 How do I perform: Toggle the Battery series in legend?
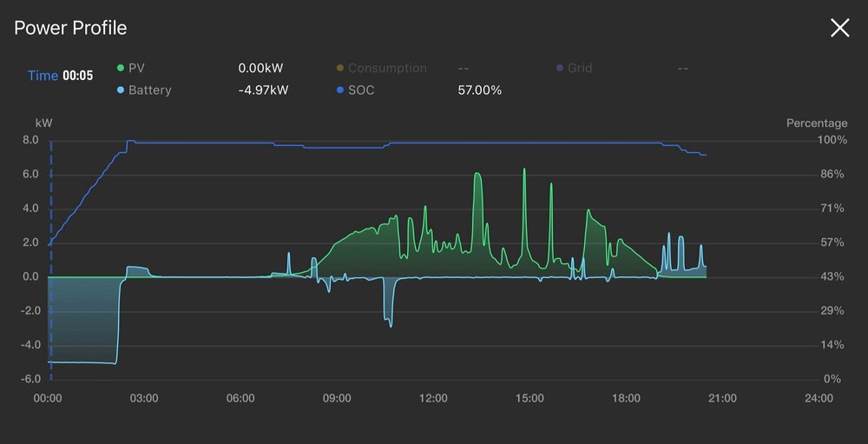coord(144,89)
